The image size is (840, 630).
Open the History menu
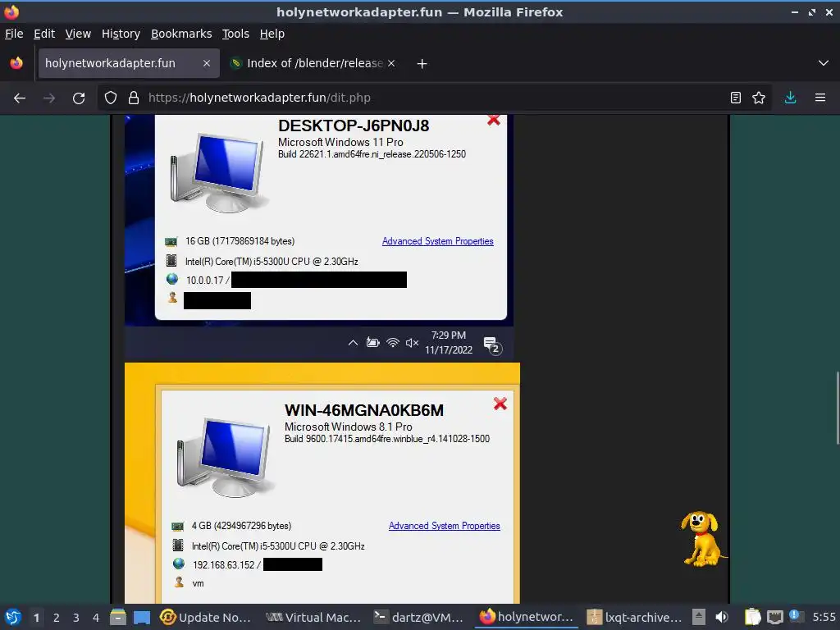pos(121,34)
